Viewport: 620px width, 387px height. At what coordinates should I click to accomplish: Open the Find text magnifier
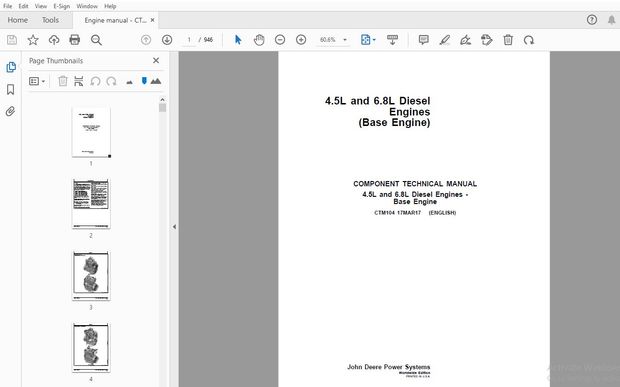96,40
